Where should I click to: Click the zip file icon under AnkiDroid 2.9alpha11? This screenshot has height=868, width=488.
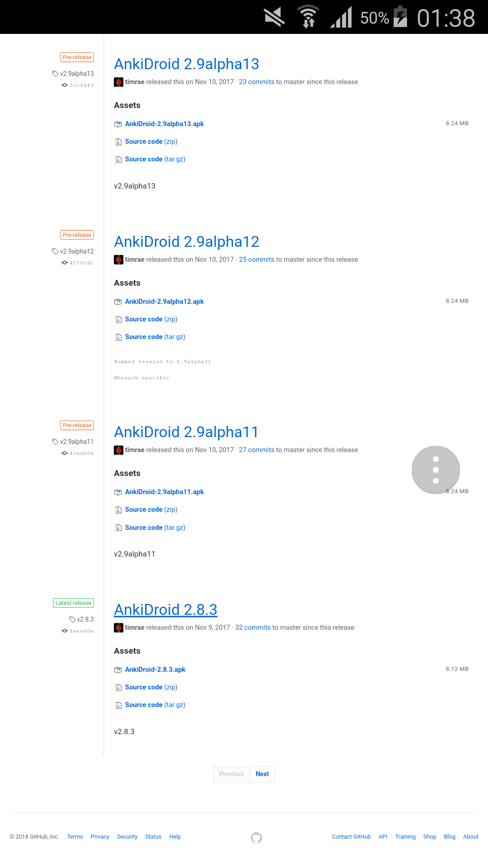(x=118, y=510)
